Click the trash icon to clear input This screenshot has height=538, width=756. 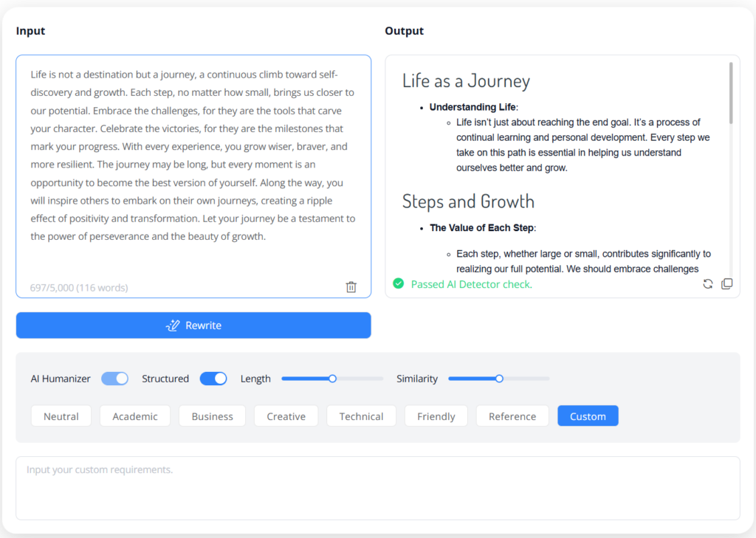[x=351, y=287]
